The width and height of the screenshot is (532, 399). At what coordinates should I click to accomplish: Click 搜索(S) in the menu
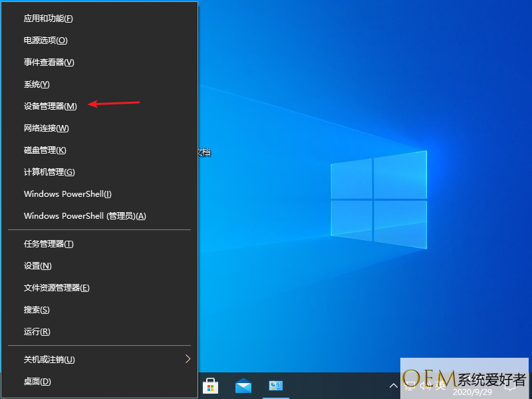pos(37,310)
